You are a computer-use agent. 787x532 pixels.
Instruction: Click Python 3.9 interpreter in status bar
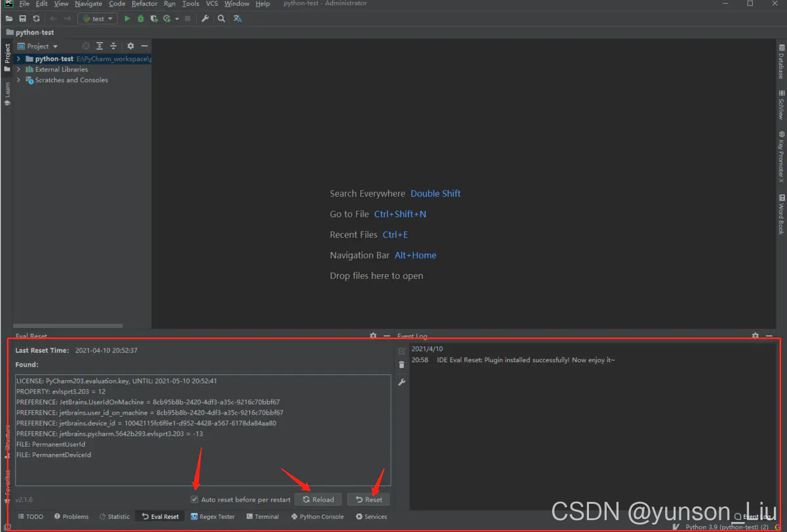(727, 527)
